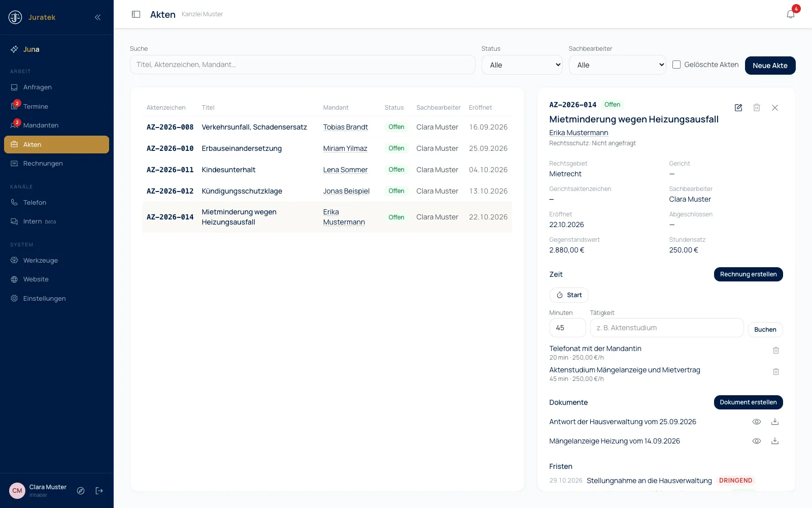
Task: Open the compass icon by the user profile
Action: [81, 491]
